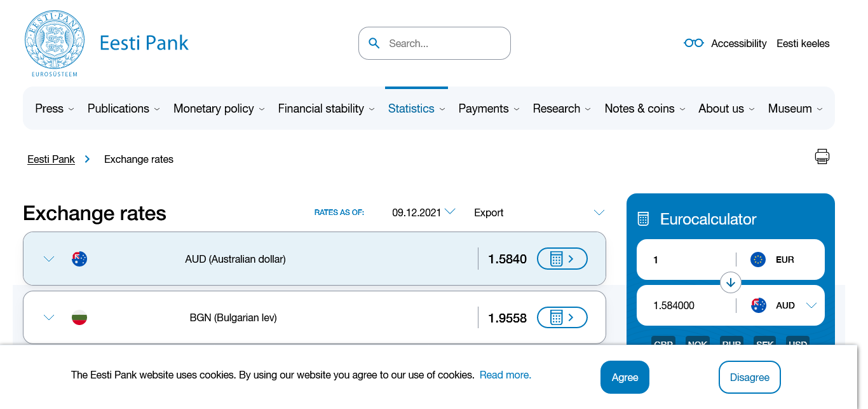
Task: Open the Monetary policy menu
Action: tap(219, 109)
